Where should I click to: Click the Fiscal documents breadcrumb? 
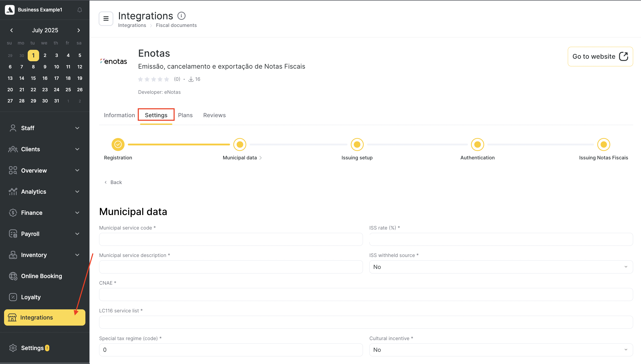176,25
